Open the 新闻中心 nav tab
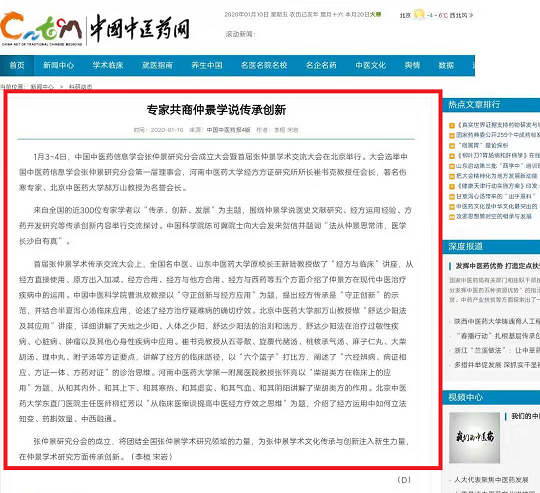 pos(59,65)
